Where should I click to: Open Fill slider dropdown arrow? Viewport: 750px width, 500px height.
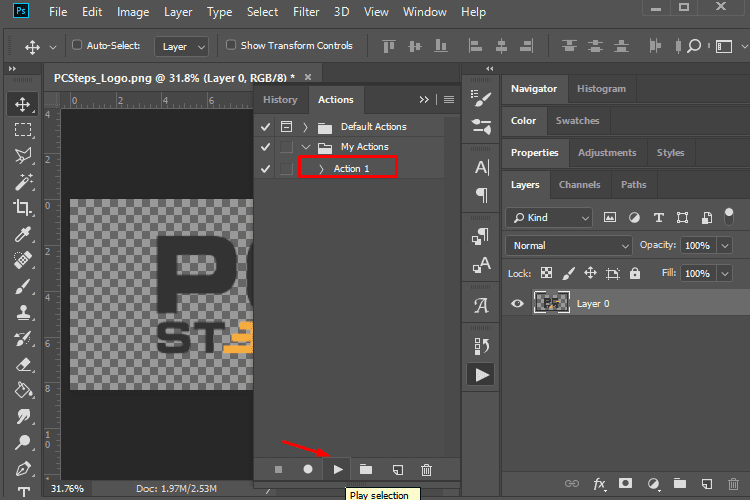tap(725, 274)
